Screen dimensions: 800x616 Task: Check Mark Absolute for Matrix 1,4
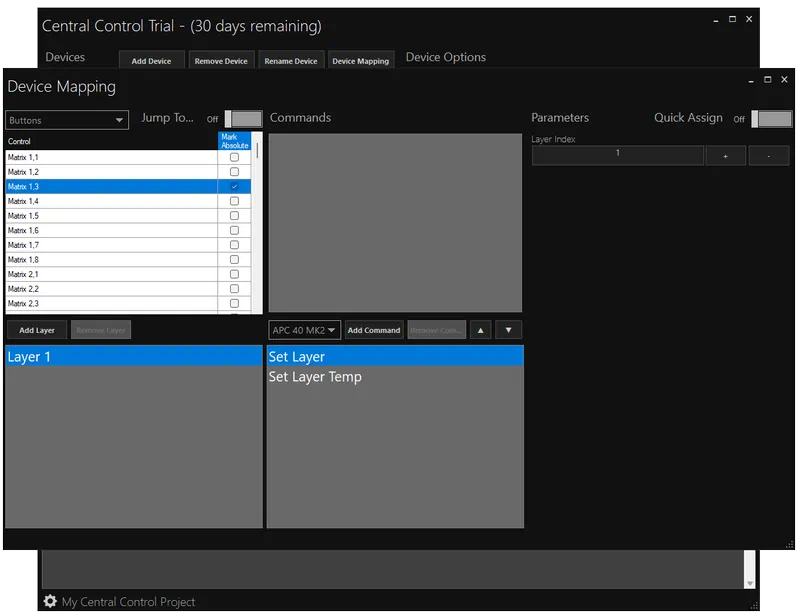[234, 201]
